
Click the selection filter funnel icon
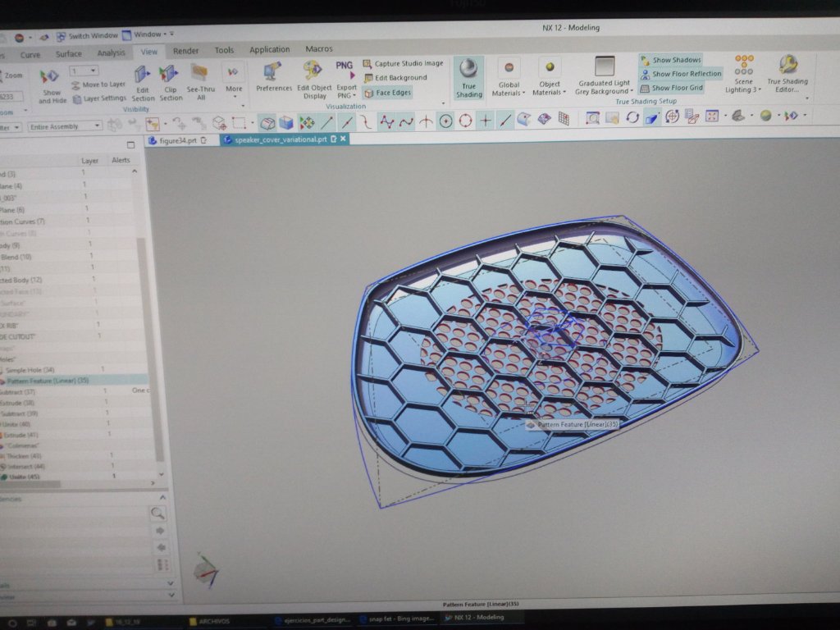153,125
